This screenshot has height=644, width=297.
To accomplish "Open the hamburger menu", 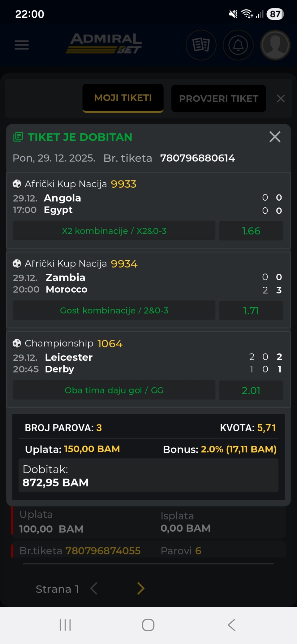I will (x=22, y=45).
